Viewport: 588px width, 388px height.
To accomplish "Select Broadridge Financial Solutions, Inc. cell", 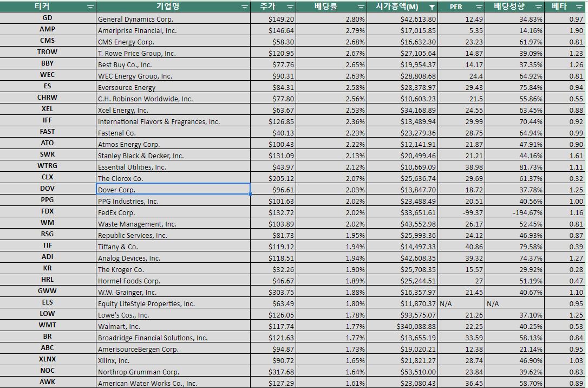I will pos(173,337).
